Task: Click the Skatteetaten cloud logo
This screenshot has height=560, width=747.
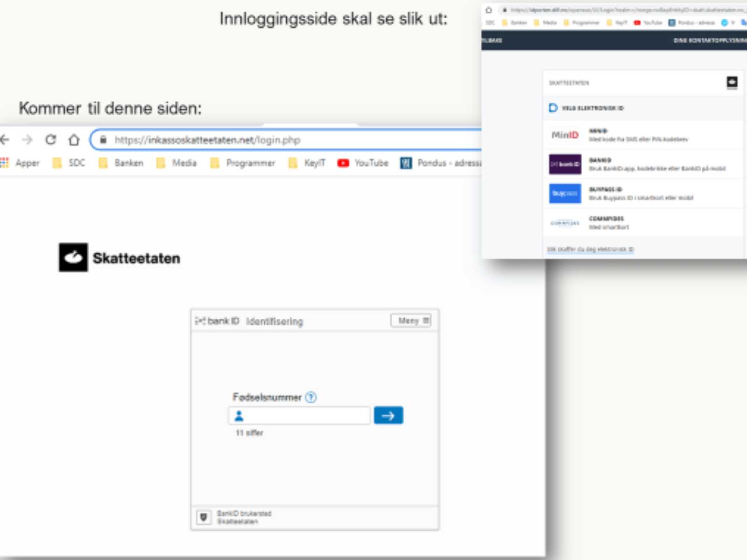Action: [x=73, y=257]
